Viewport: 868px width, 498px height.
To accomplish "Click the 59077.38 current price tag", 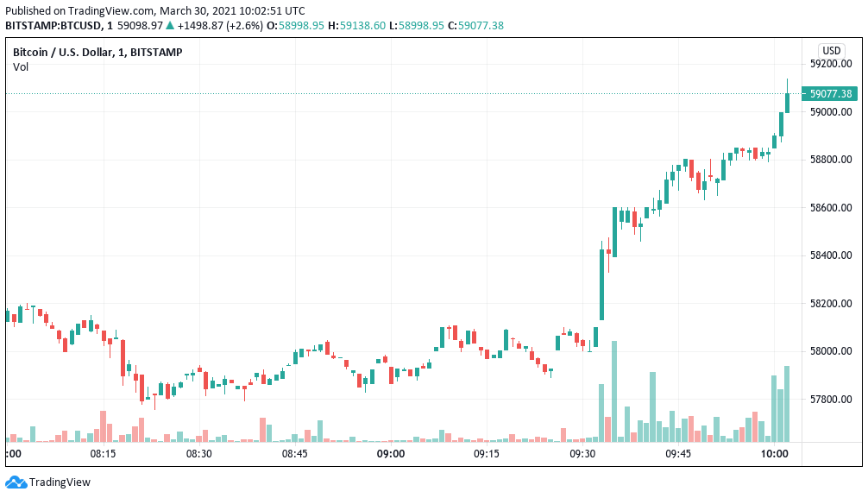I will click(830, 93).
